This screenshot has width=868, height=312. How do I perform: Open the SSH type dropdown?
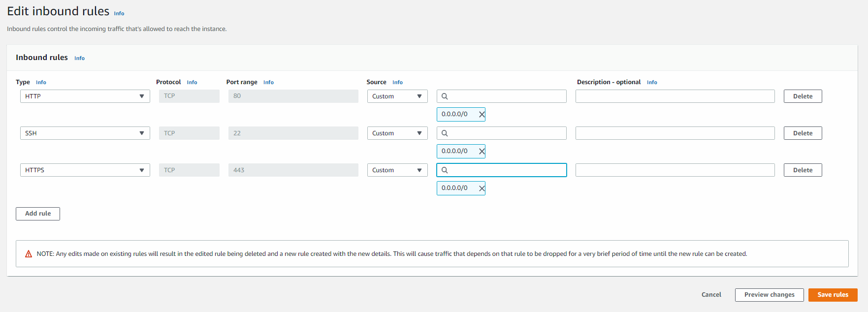(85, 133)
